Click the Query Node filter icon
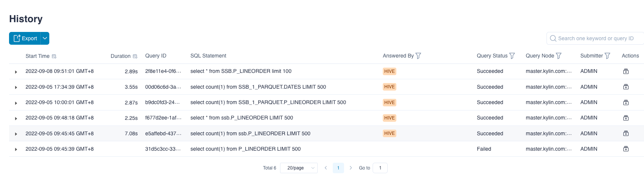Screen dimensions: 644x189 tap(559, 56)
